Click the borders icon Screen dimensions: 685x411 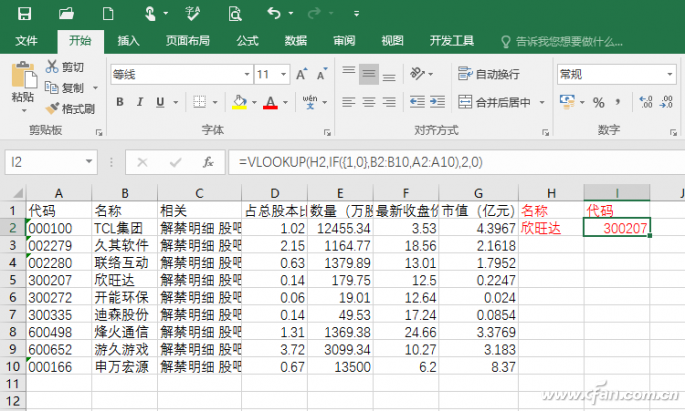[x=200, y=102]
